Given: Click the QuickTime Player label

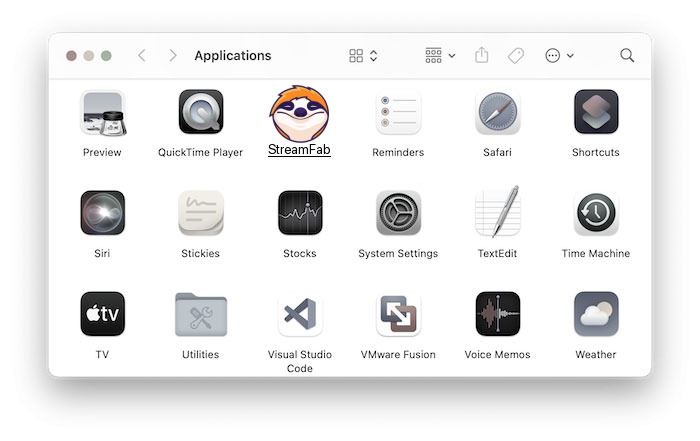Looking at the screenshot, I should tap(200, 152).
